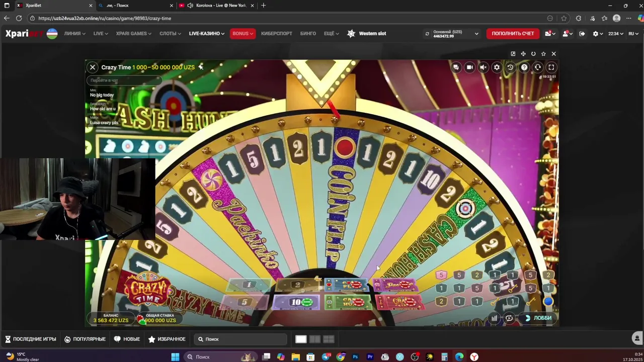Click the move-window arrows icon above game
This screenshot has height=362, width=644.
coord(523,54)
